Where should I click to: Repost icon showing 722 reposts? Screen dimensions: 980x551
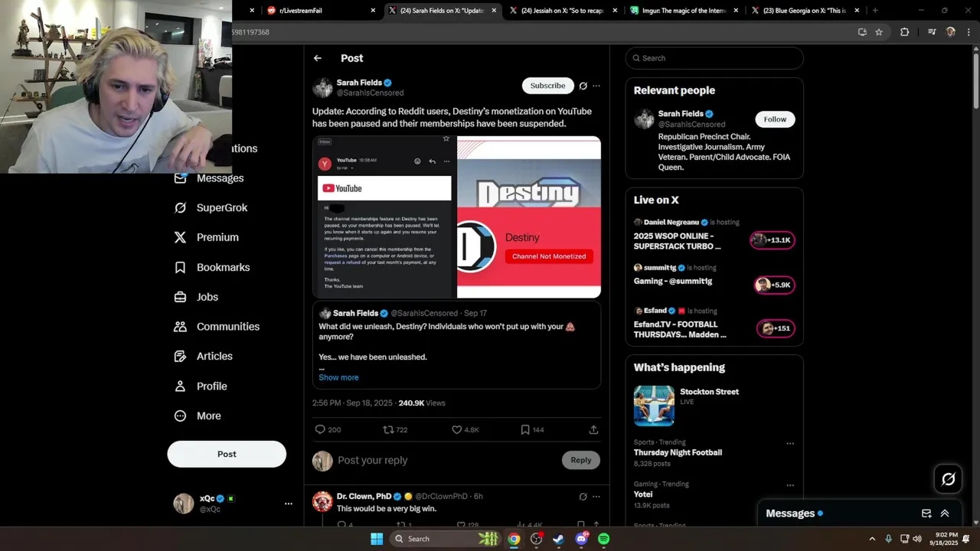[x=395, y=430]
